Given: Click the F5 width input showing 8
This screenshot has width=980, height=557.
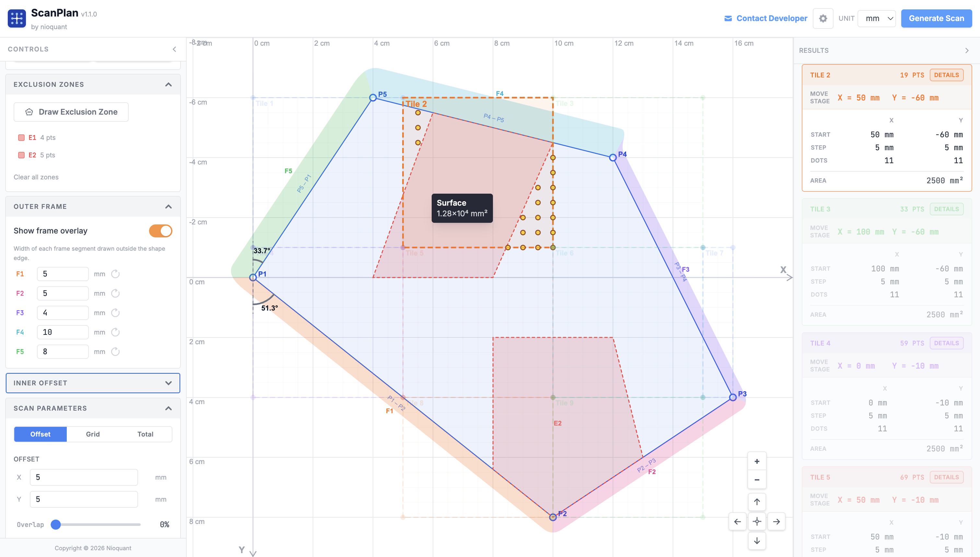Looking at the screenshot, I should pos(63,352).
